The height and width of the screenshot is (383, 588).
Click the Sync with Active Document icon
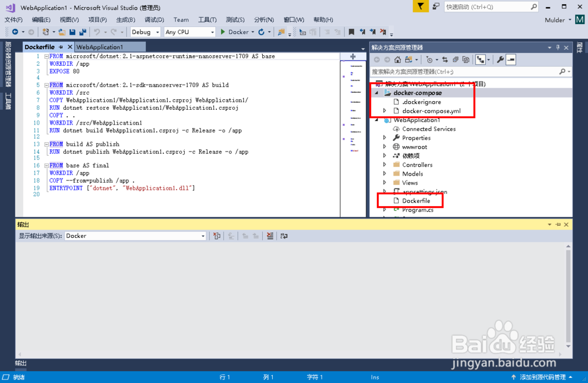pos(445,59)
